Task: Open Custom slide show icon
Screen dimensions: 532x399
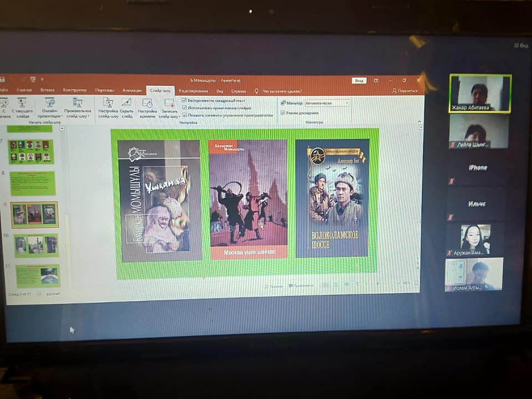Action: 78,103
